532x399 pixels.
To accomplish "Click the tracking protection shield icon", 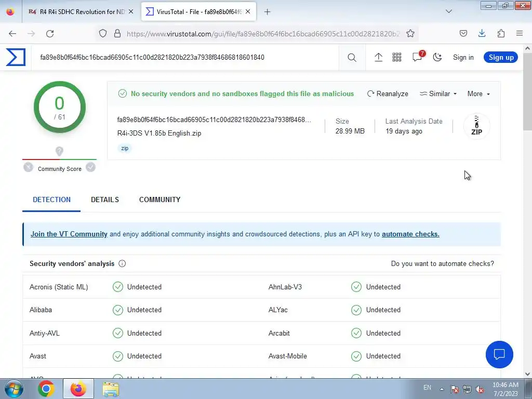I will (x=103, y=33).
